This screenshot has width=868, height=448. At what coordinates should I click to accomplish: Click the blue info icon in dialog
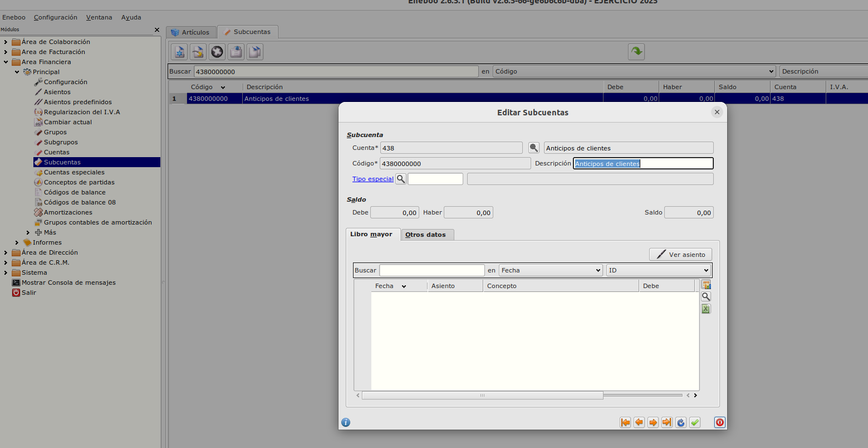[x=346, y=422]
